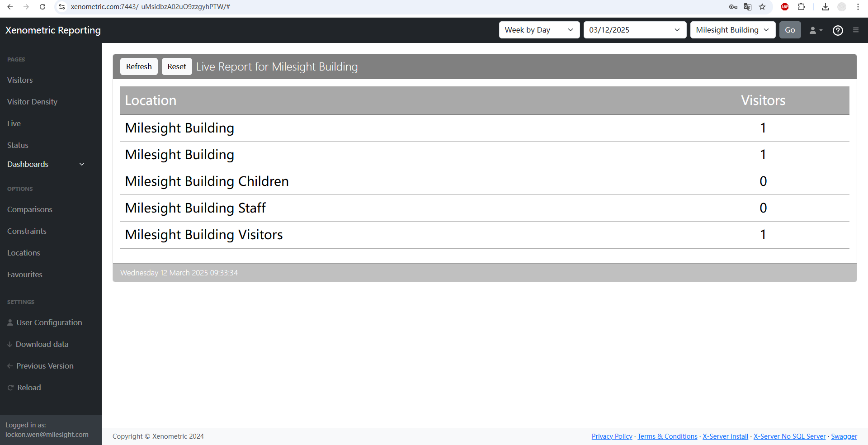Open the saved passwords key icon

pos(733,7)
